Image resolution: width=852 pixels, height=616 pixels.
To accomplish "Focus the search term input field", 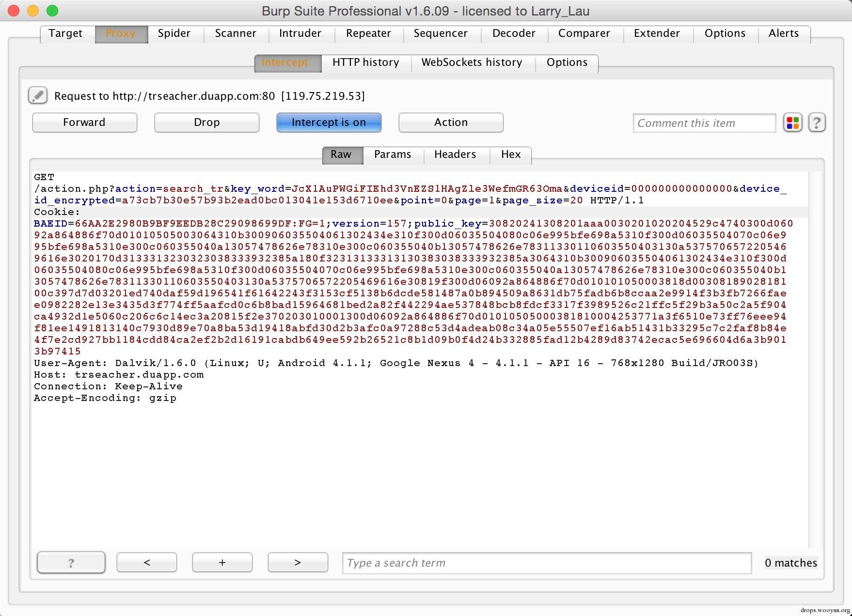I will click(x=547, y=563).
